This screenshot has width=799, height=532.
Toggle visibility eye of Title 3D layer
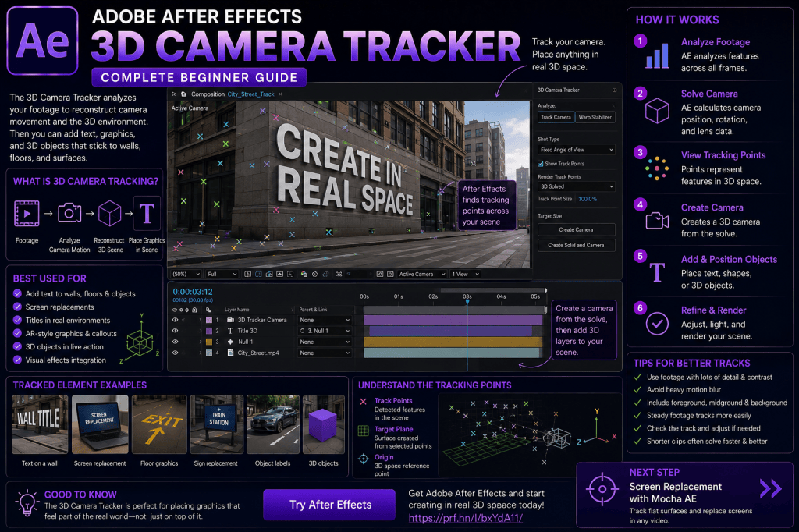tap(176, 331)
